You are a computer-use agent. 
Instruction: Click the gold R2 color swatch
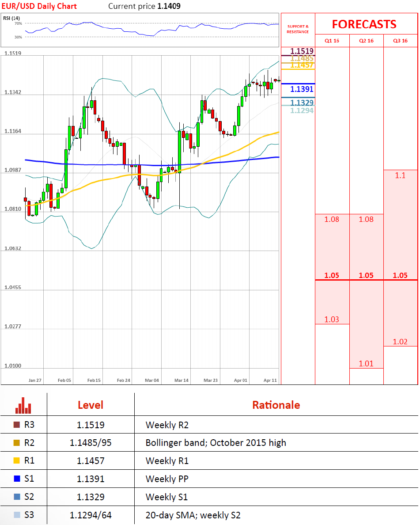[x=17, y=443]
